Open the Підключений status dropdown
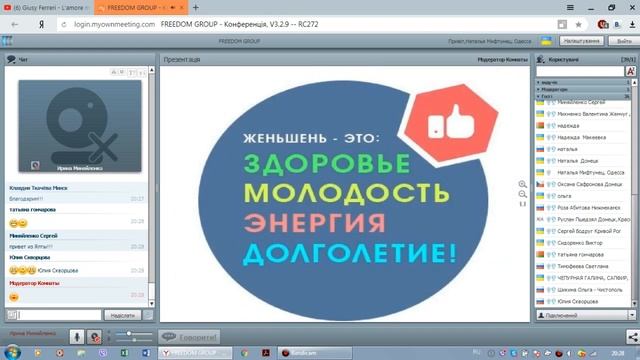Viewport: 640px width, 360px height. coord(632,315)
